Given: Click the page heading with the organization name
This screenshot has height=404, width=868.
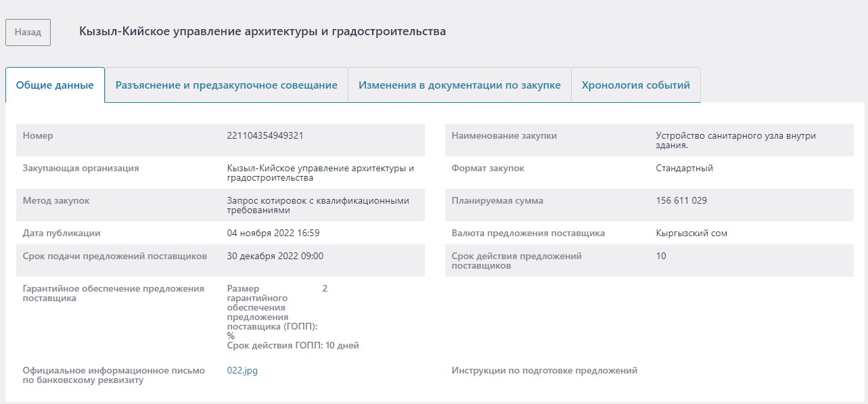Looking at the screenshot, I should click(x=262, y=31).
